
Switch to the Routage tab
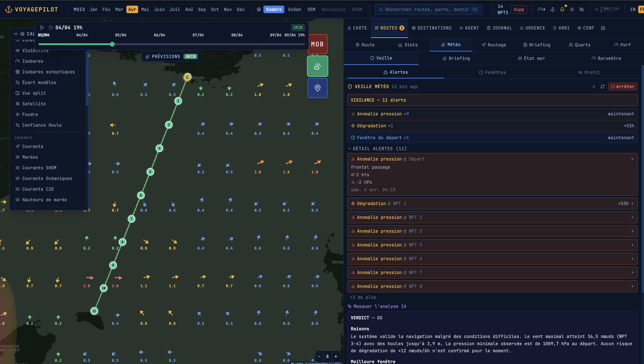coord(494,45)
